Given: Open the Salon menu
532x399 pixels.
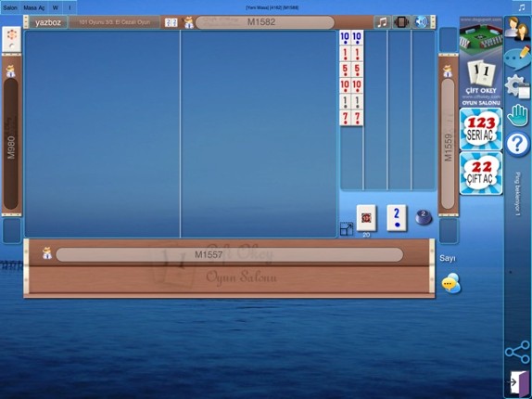Looking at the screenshot, I should (10, 7).
